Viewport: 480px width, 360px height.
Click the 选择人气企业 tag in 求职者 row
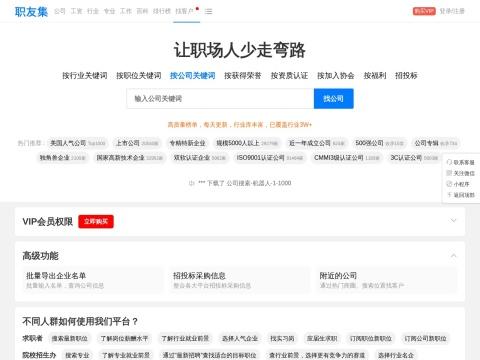click(240, 339)
